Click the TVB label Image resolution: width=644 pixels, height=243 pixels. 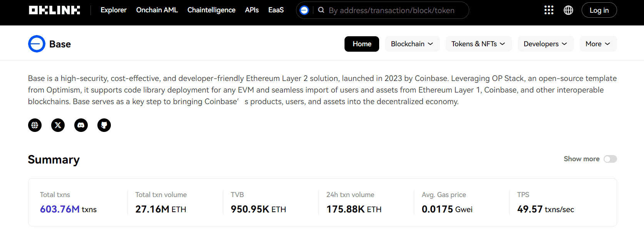pyautogui.click(x=238, y=195)
